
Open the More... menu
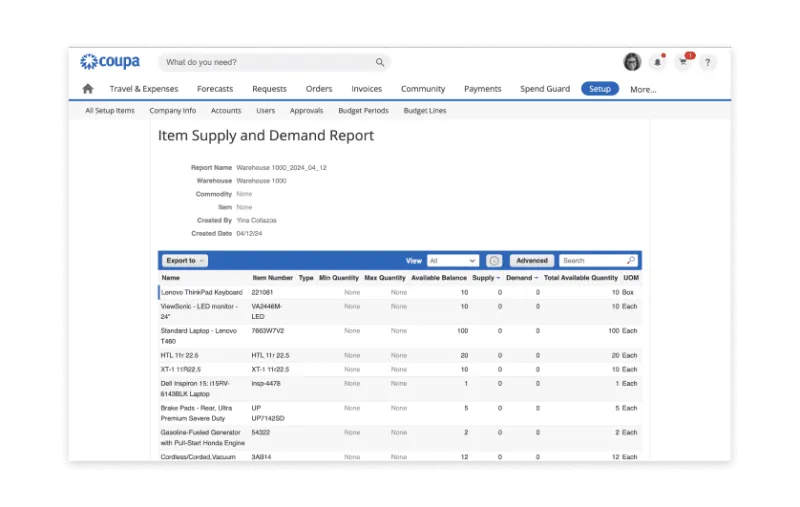pyautogui.click(x=643, y=89)
